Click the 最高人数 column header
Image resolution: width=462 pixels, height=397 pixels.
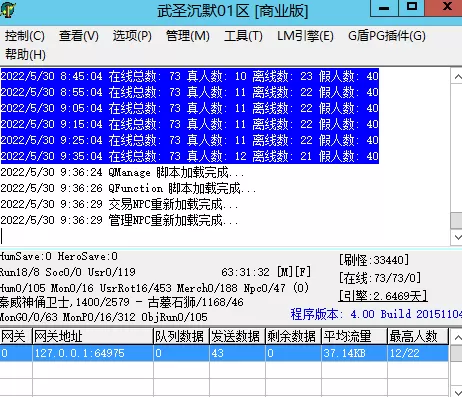click(x=418, y=336)
